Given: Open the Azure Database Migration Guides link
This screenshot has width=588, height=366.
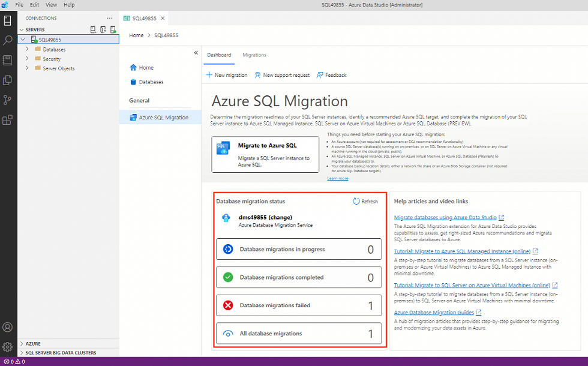Looking at the screenshot, I should tap(434, 312).
